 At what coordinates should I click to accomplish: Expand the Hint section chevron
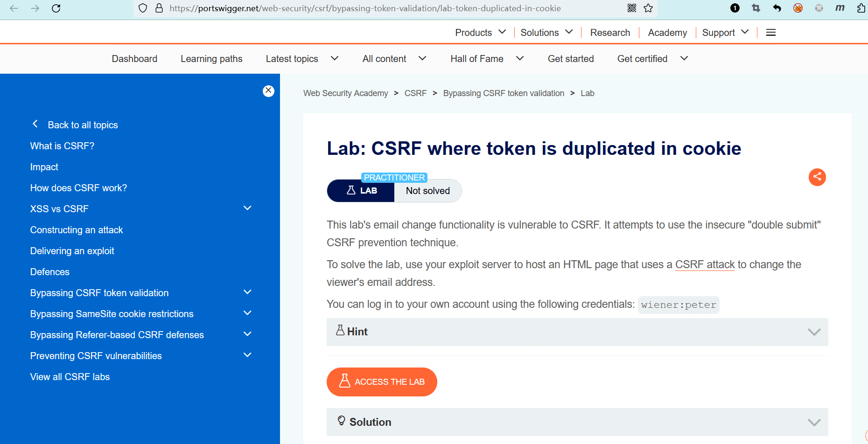[814, 332]
